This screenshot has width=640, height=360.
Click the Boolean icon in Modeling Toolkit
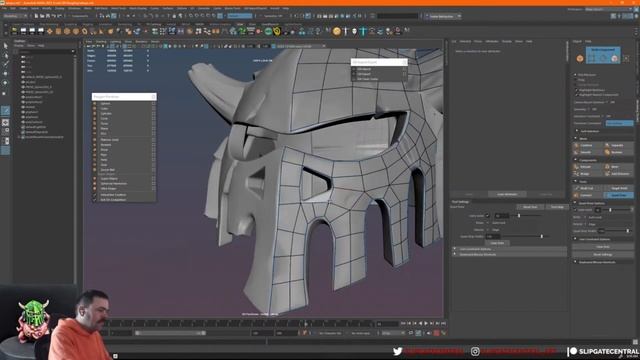607,152
